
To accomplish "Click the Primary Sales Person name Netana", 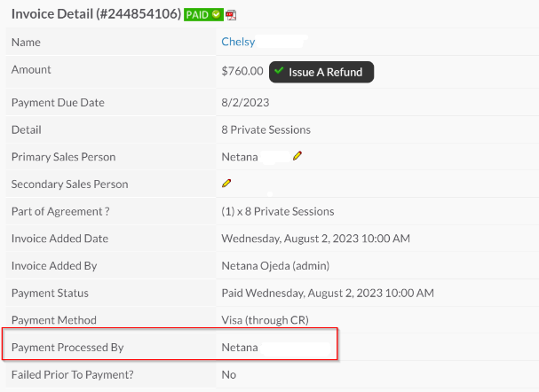I will point(240,157).
